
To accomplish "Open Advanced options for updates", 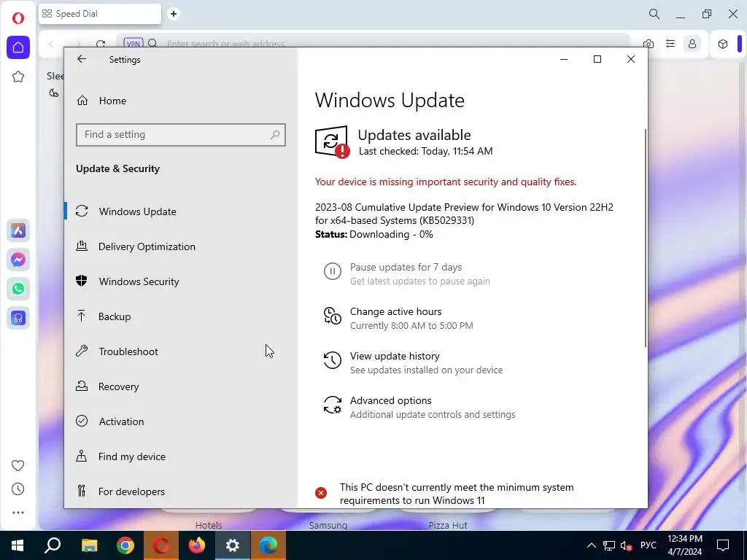I will [x=391, y=400].
